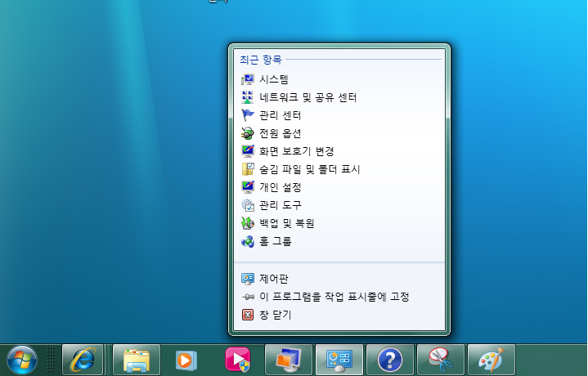Open the pink media player taskbar icon
Viewport: 588px width, 376px height.
tap(237, 360)
